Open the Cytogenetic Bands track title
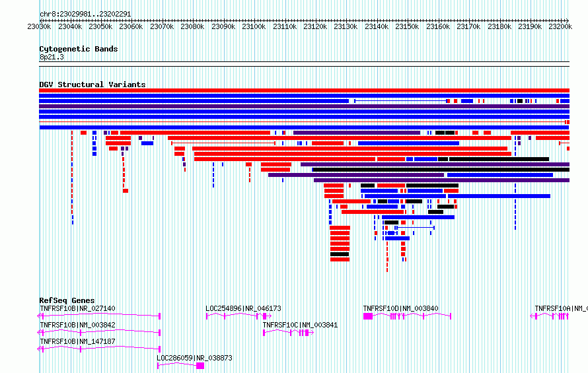 (79, 49)
